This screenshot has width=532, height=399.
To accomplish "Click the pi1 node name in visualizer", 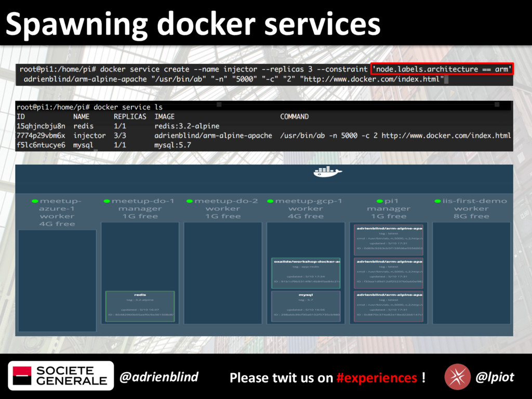I will click(x=392, y=201).
